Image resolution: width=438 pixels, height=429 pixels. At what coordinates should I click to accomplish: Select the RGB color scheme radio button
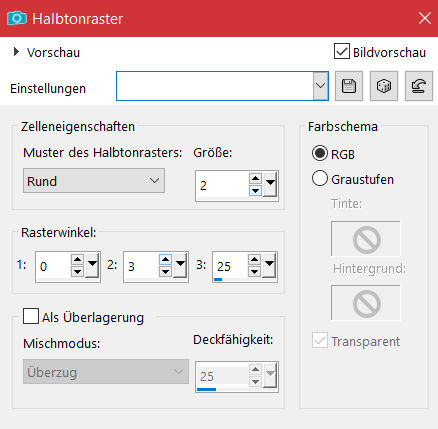[x=320, y=153]
